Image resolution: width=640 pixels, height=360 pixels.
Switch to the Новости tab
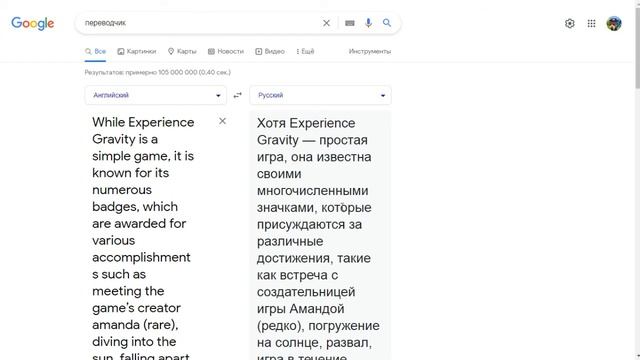[226, 51]
